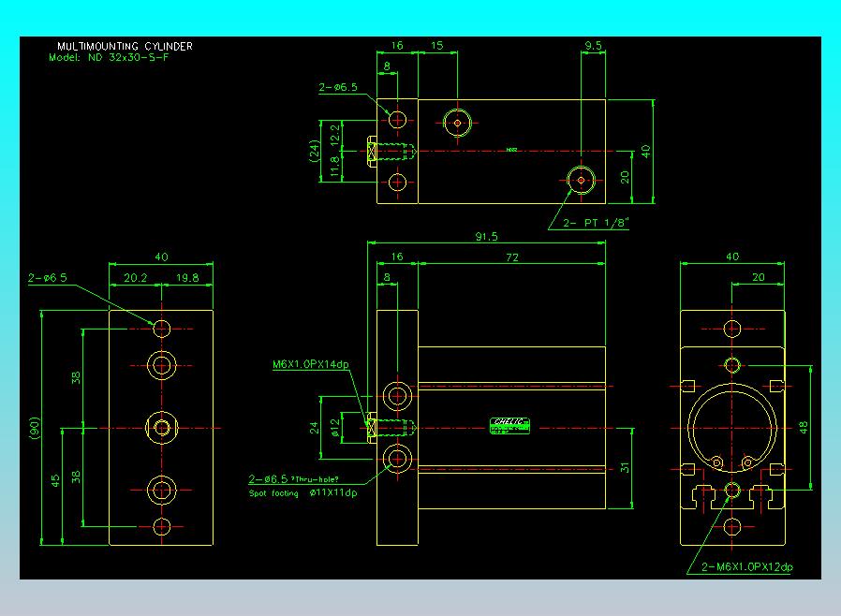Screen dimensions: 841x616
Task: Click the M6X1.0PX14dp thread callout
Action: 311,364
